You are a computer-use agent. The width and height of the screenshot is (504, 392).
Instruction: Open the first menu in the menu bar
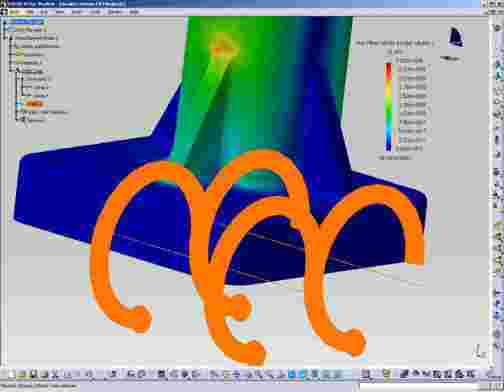point(15,12)
